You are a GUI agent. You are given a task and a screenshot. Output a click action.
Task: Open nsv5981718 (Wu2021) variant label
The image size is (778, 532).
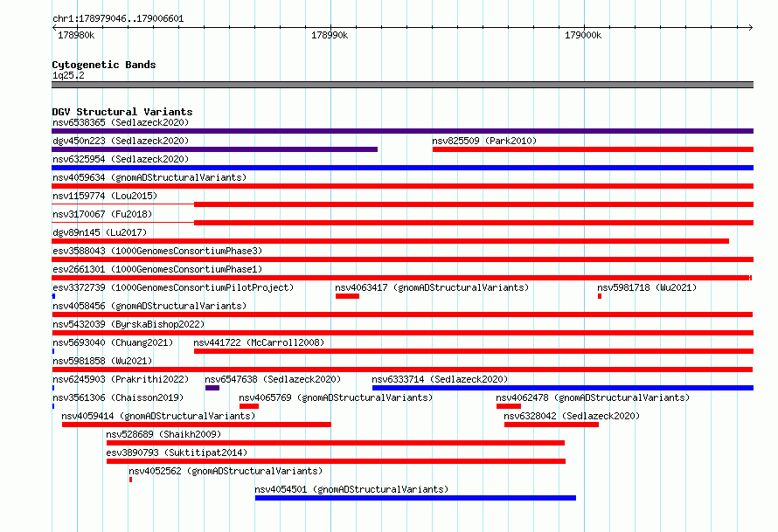[x=647, y=287]
